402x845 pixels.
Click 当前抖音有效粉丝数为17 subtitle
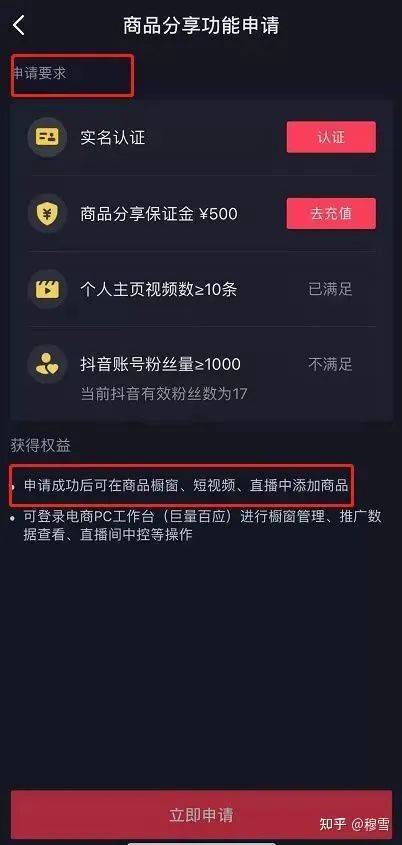[164, 393]
